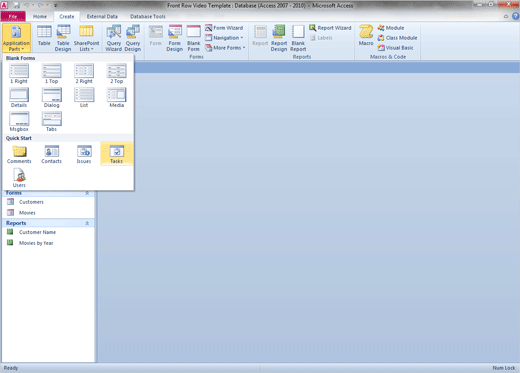Choose the 2 Top blank form
The image size is (520, 373).
point(117,74)
